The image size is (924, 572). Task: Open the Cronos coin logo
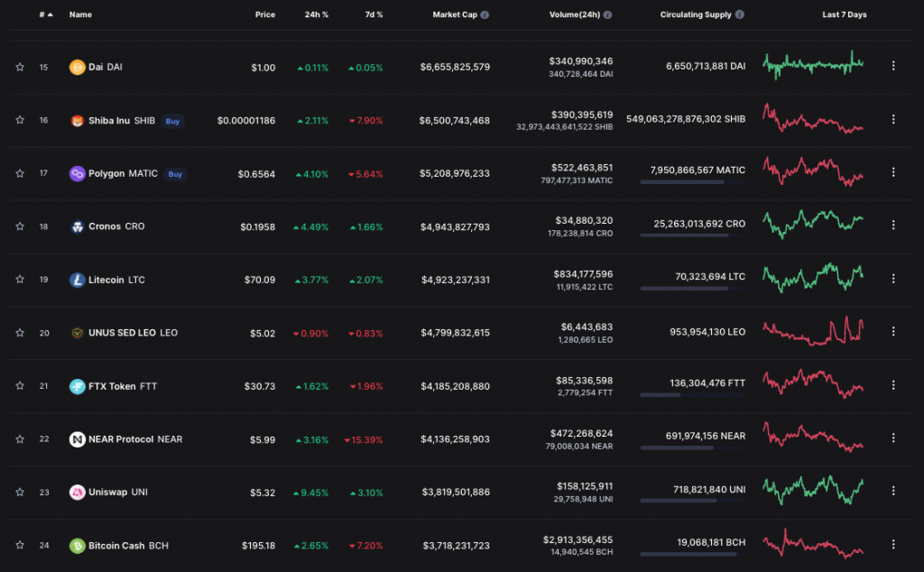coord(78,226)
